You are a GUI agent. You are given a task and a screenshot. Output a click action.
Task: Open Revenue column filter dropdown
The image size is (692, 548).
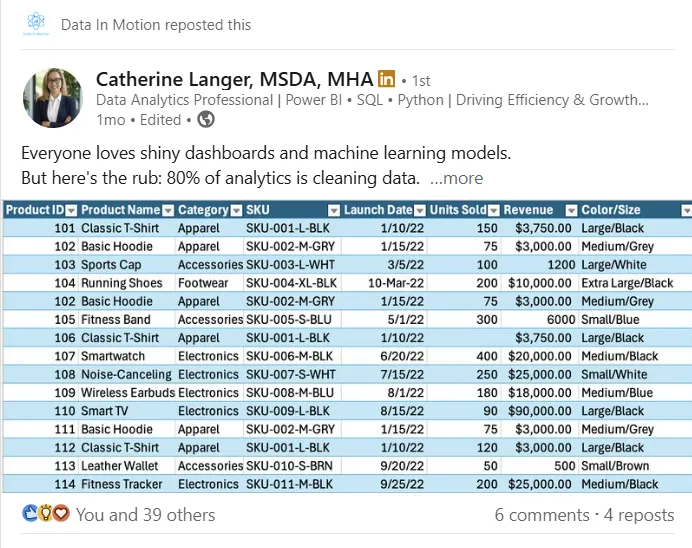click(x=571, y=210)
